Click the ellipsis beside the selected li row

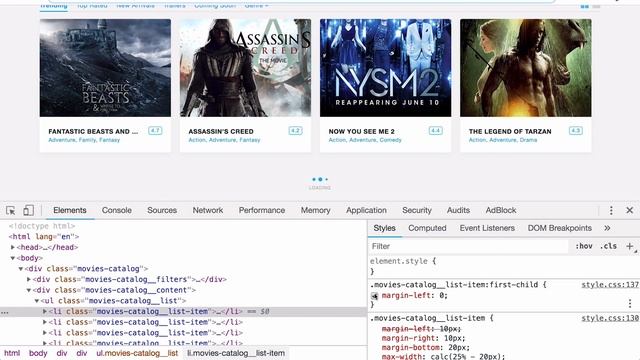pyautogui.click(x=4, y=312)
